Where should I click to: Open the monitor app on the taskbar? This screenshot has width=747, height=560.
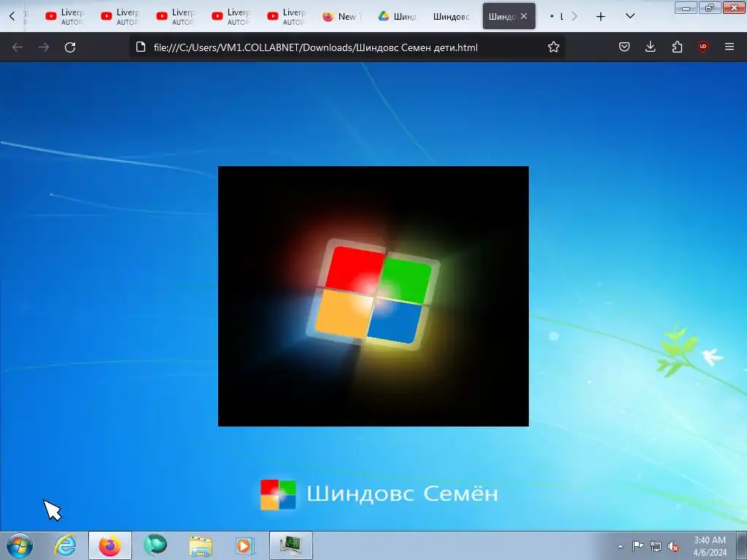click(290, 545)
